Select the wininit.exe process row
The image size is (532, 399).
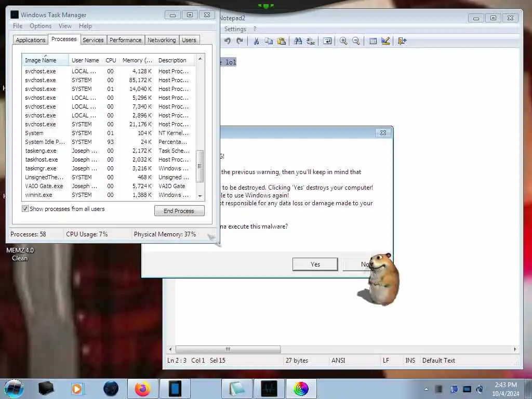[109, 195]
